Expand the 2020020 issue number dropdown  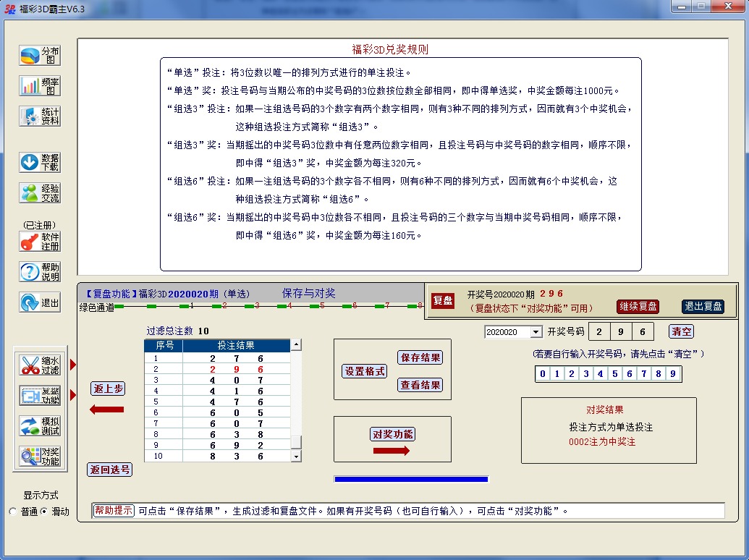[x=536, y=332]
